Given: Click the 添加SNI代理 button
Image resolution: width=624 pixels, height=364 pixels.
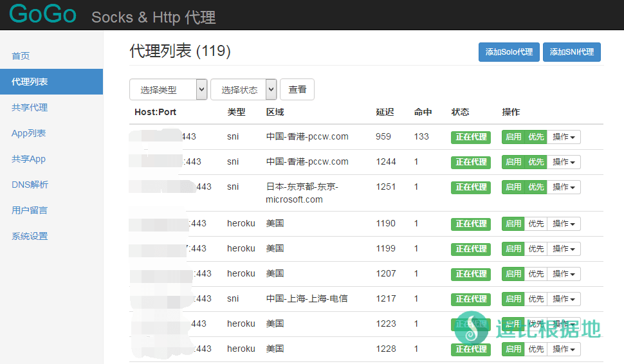Looking at the screenshot, I should pyautogui.click(x=571, y=52).
